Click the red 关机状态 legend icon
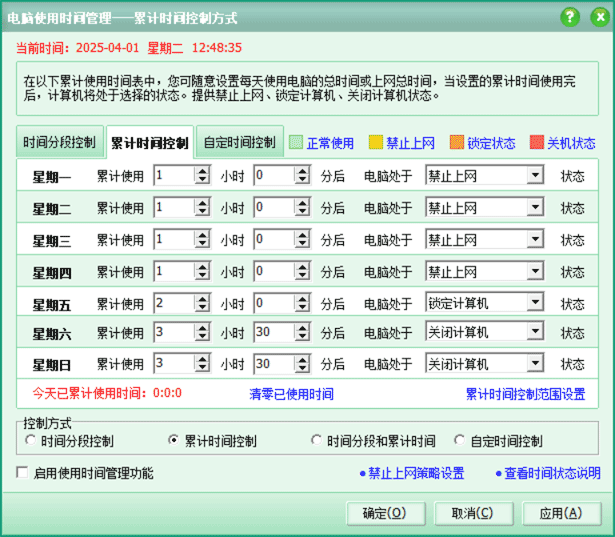 click(x=537, y=143)
